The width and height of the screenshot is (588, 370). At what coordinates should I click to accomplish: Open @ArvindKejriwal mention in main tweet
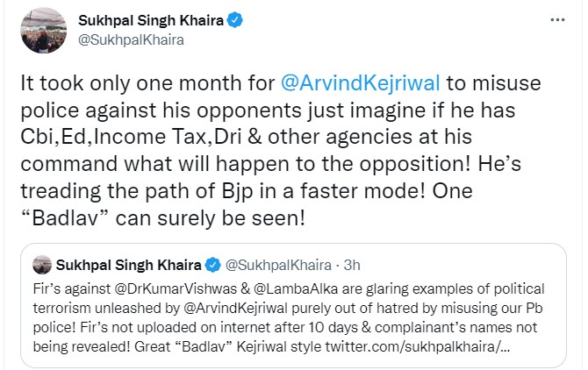coord(361,82)
